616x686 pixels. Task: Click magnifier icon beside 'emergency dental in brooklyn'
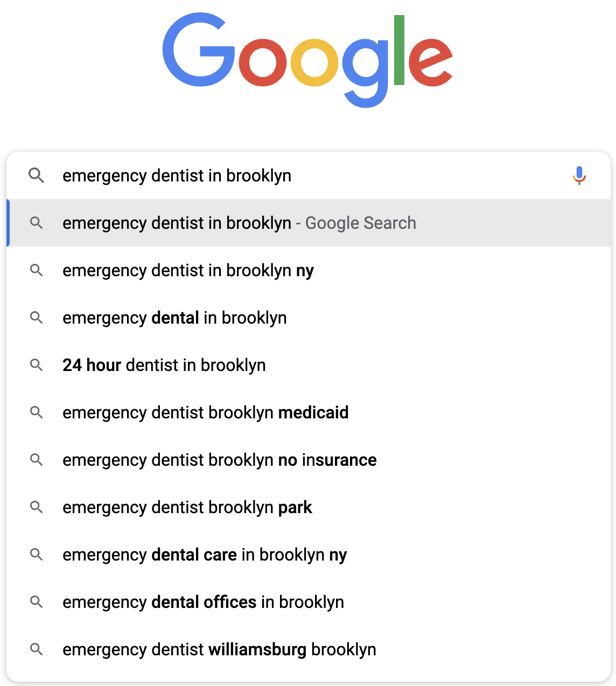37,318
